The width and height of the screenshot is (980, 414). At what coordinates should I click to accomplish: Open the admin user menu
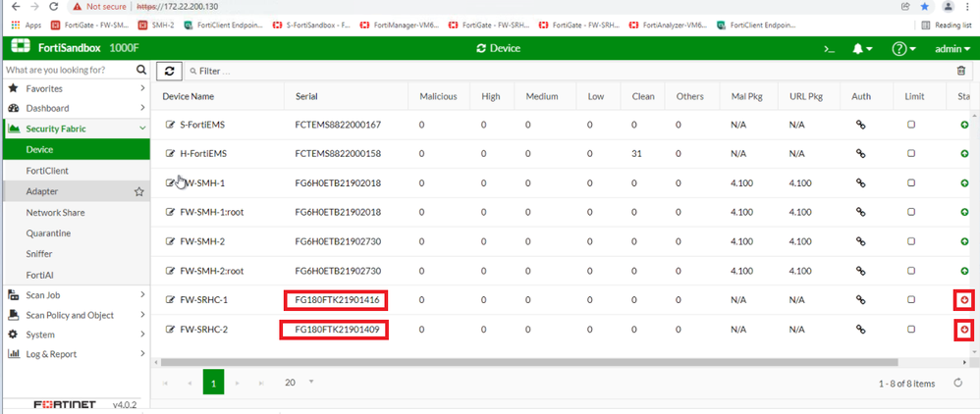[953, 49]
